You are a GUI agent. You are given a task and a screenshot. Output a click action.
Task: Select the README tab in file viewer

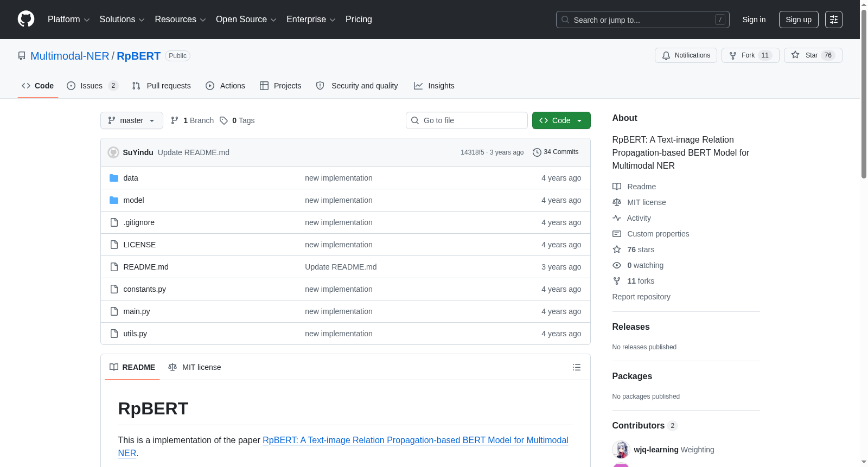coord(132,367)
